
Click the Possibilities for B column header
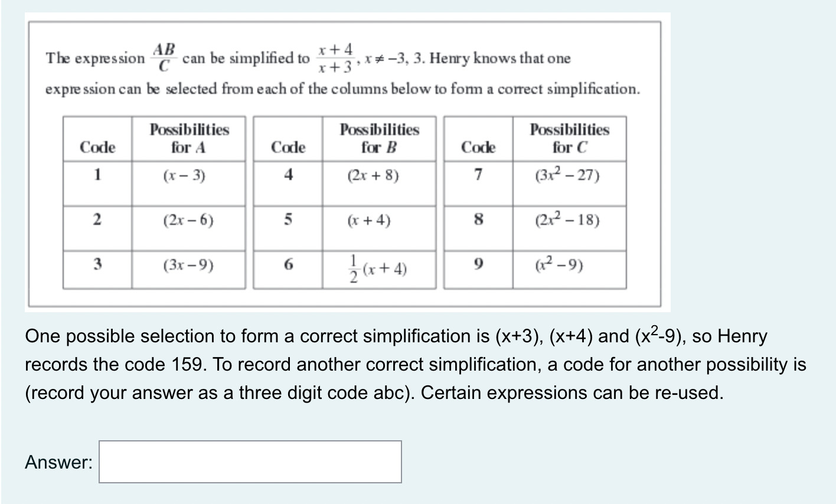pos(379,139)
